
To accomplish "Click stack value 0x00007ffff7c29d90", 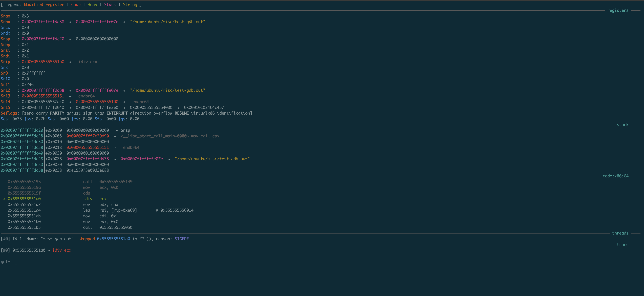I will pos(88,136).
